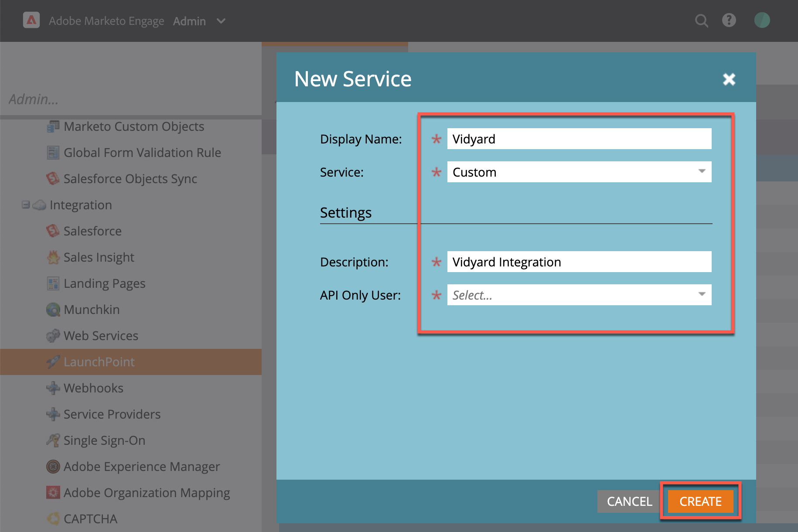Click the Munchkin icon
The image size is (798, 532).
click(53, 310)
